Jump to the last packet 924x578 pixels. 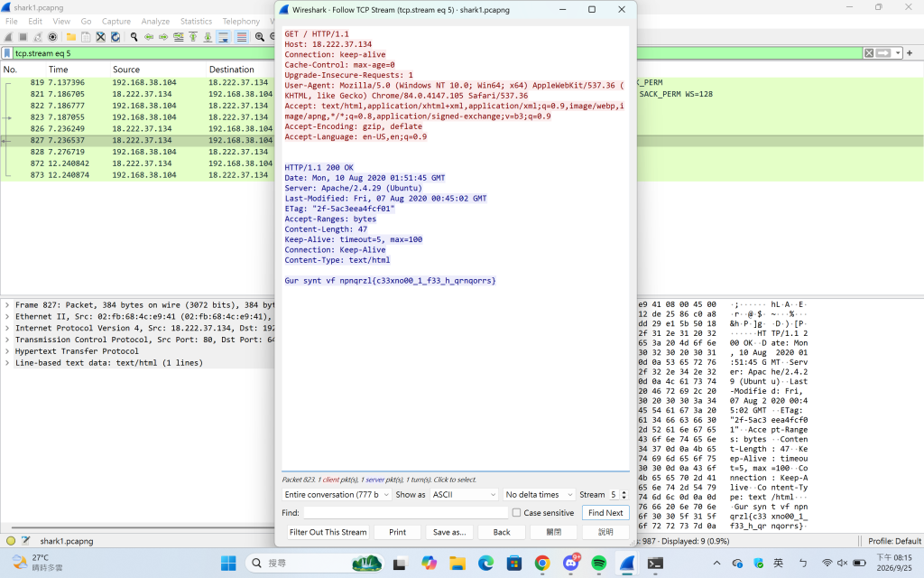tap(208, 36)
